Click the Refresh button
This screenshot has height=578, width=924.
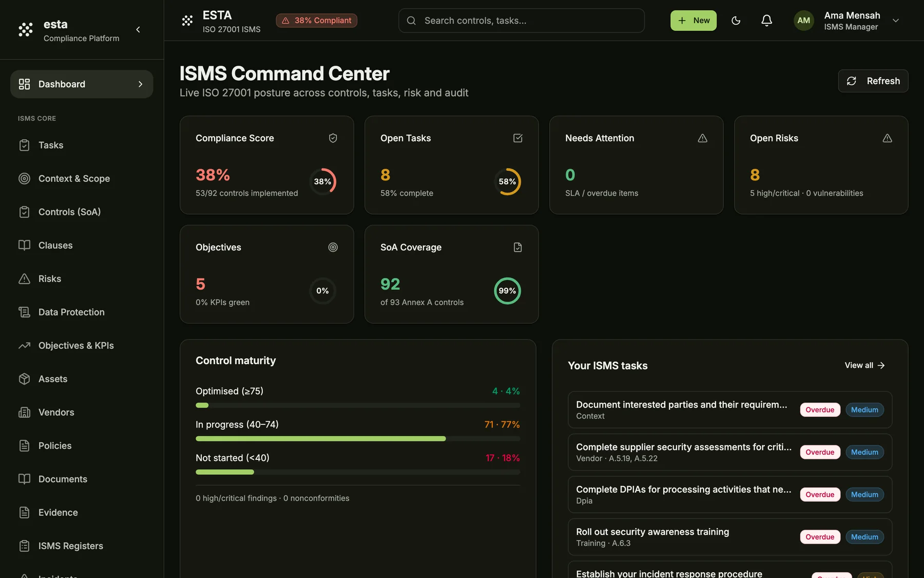(x=873, y=81)
